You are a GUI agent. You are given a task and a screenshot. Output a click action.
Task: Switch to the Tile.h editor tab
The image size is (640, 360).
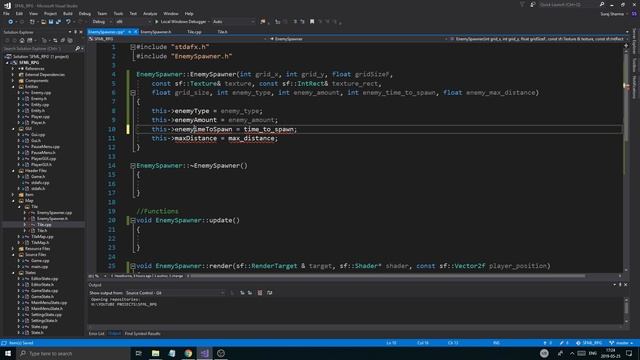pyautogui.click(x=222, y=32)
